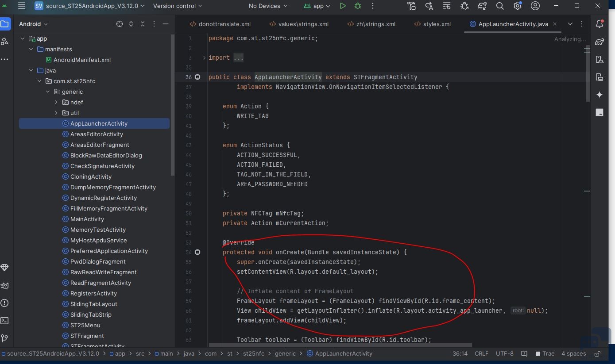Open the Version control menu
The image size is (615, 364).
coord(177,6)
